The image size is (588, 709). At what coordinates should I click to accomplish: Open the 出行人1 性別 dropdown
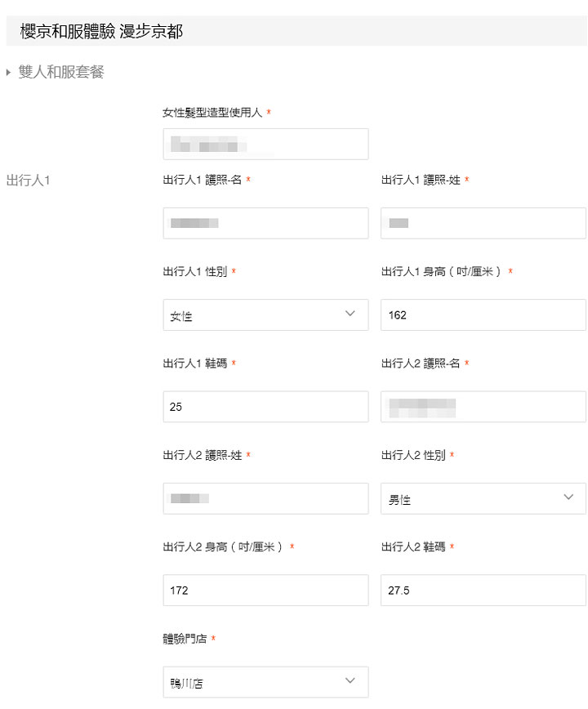pyautogui.click(x=265, y=314)
